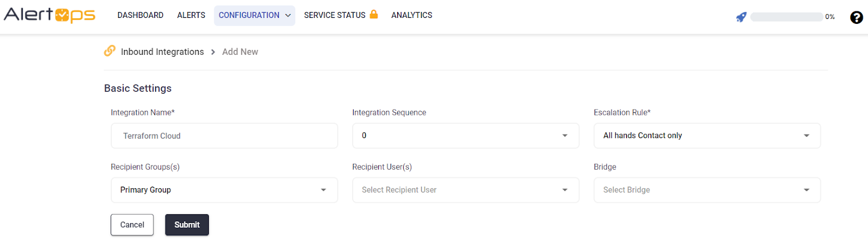Open the help question mark icon
Image resolution: width=868 pixels, height=243 pixels.
pyautogui.click(x=856, y=17)
